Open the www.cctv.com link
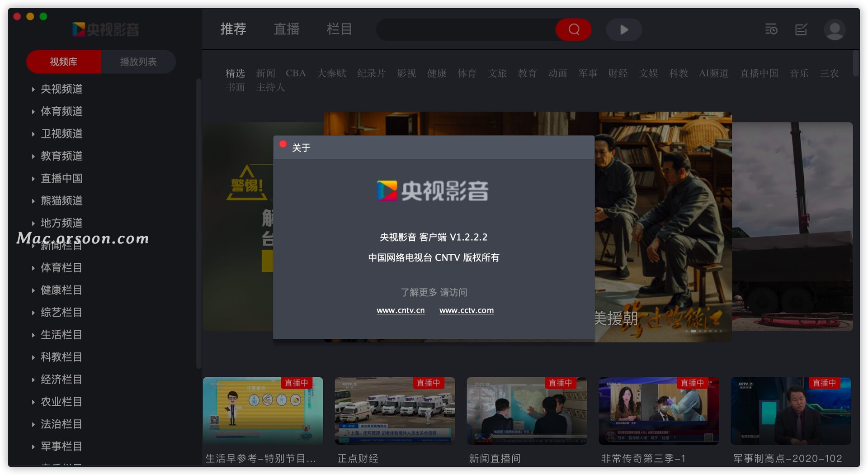Screen dimensions: 868x475 click(x=467, y=310)
